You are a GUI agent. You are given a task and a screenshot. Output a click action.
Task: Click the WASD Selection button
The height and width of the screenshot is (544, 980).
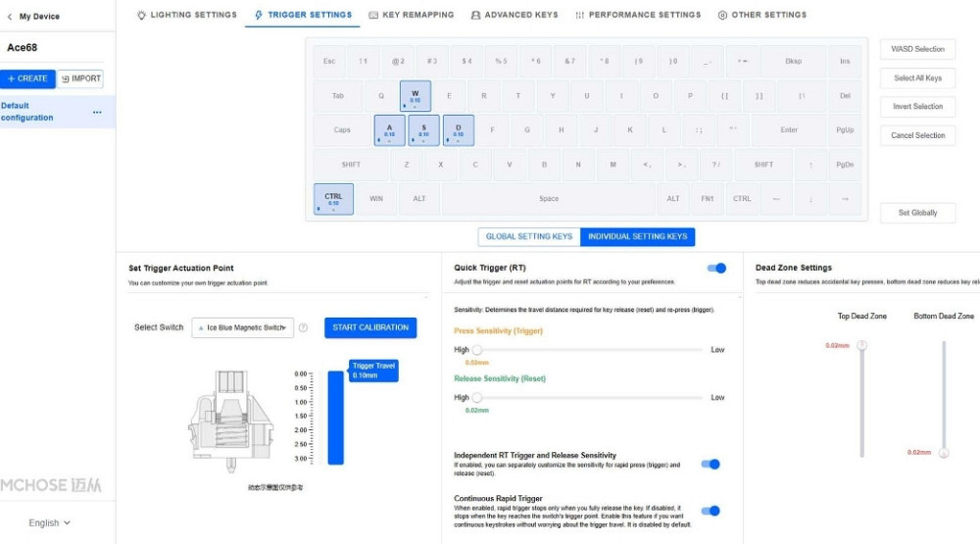(x=917, y=49)
